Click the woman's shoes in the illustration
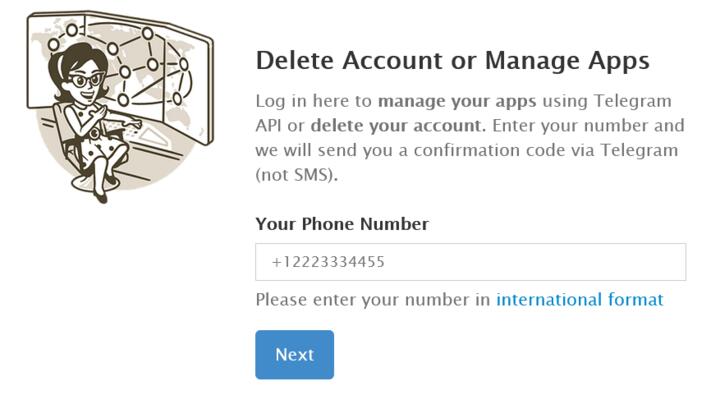The width and height of the screenshot is (720, 409). point(100,197)
